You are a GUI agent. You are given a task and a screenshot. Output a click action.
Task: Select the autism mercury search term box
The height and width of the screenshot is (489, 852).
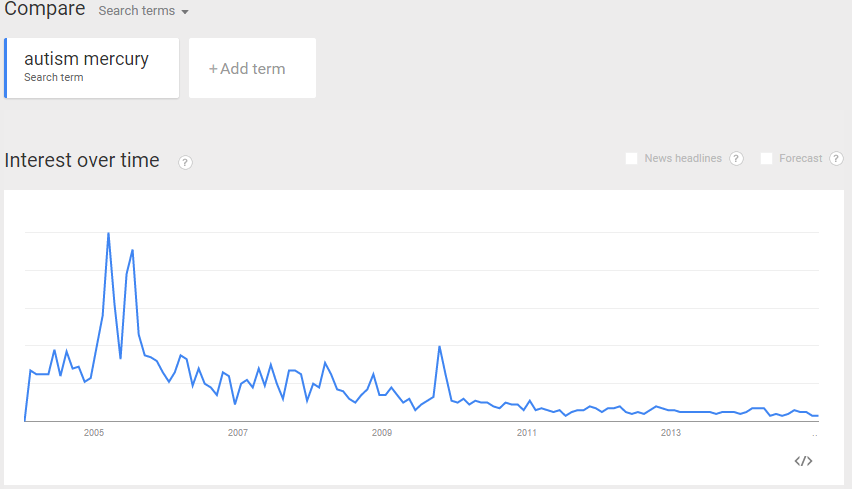tap(92, 68)
